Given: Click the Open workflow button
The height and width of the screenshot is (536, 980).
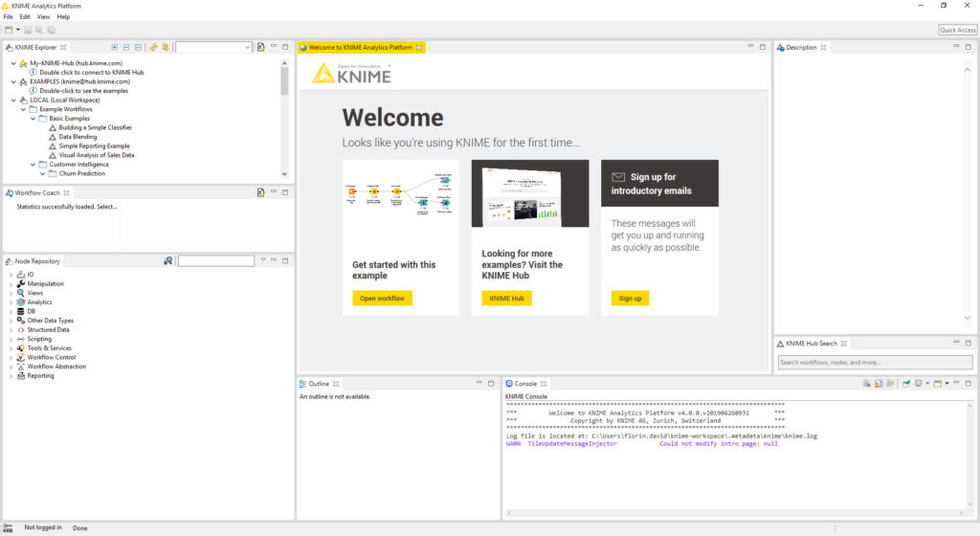Looking at the screenshot, I should click(383, 299).
